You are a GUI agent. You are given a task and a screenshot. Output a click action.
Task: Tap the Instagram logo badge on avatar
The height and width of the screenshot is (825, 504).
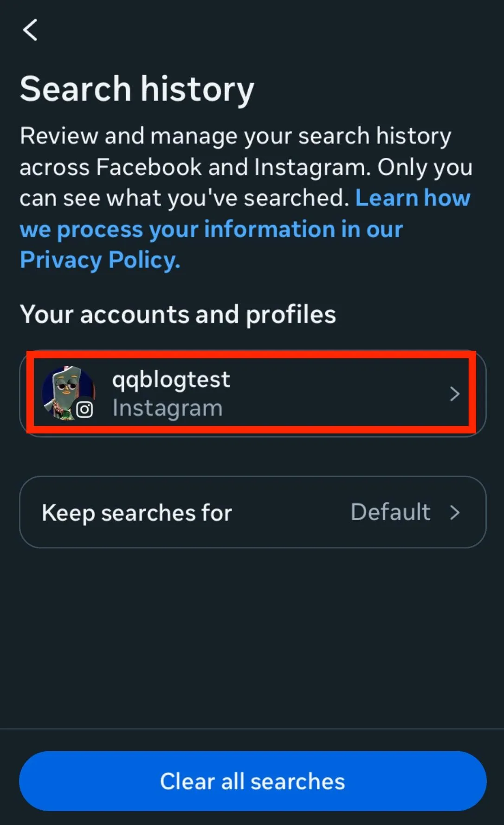coord(84,409)
